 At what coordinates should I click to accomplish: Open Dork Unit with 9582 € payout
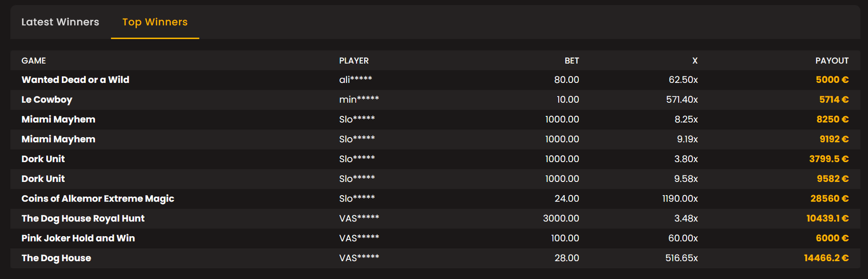[x=43, y=179]
